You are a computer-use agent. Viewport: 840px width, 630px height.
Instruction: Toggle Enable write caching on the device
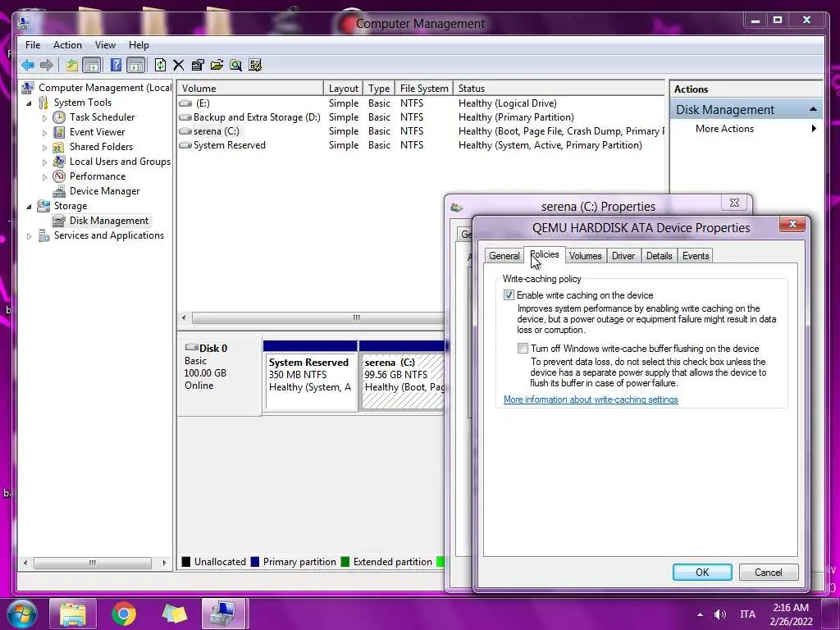(509, 295)
